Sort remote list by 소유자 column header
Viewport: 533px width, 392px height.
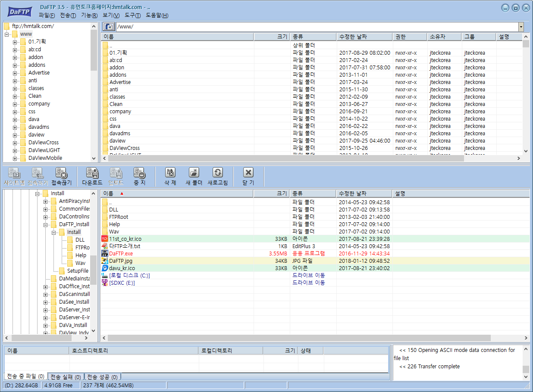[x=445, y=37]
